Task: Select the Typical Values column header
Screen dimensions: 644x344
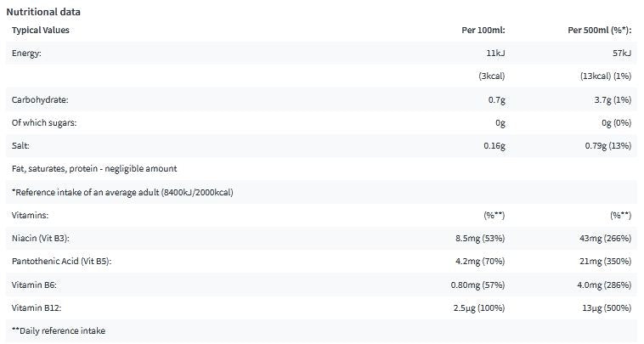Action: tap(40, 30)
